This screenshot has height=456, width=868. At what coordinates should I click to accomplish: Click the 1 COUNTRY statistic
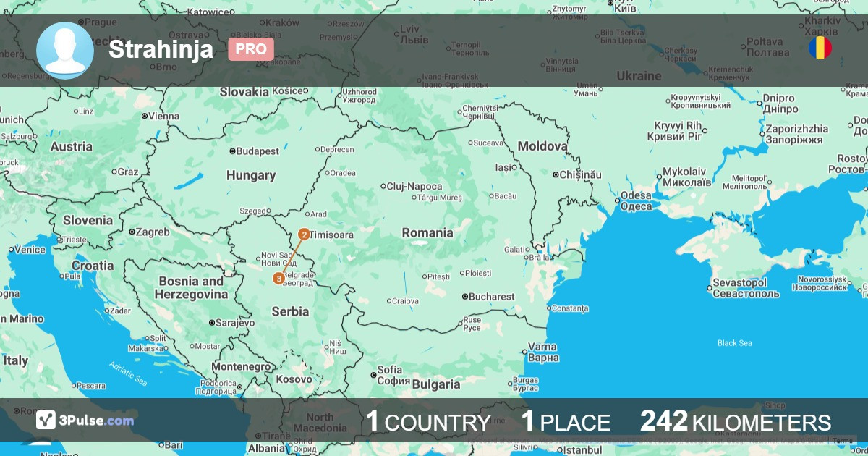tap(427, 421)
